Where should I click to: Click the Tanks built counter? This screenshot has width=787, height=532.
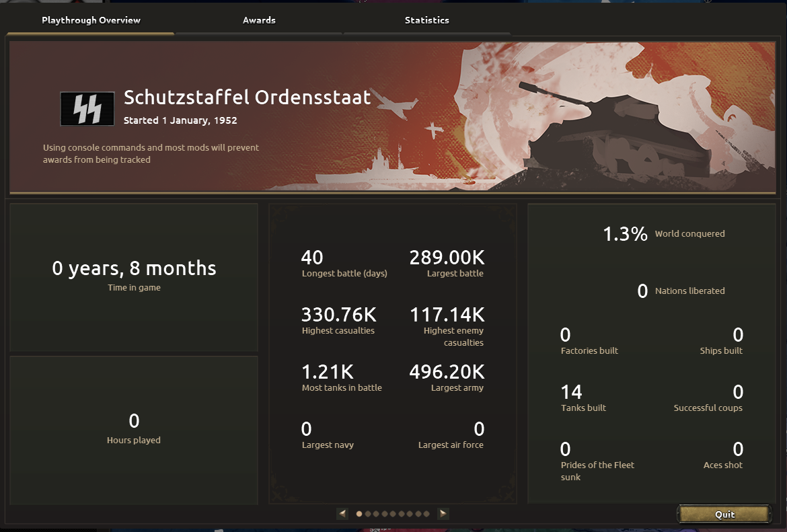pyautogui.click(x=583, y=398)
